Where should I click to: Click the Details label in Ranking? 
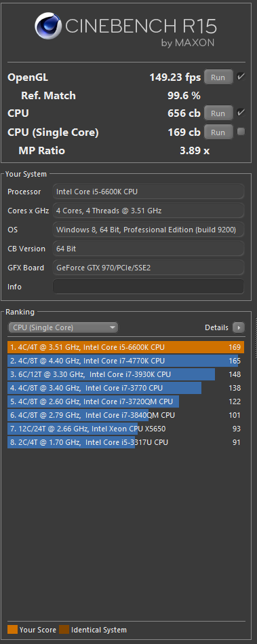pos(216,327)
